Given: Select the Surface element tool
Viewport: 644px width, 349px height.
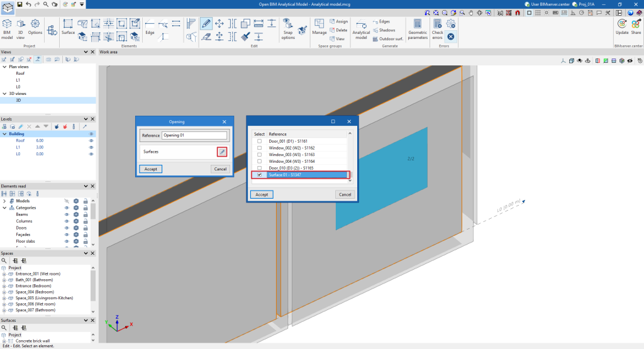Looking at the screenshot, I should point(68,27).
